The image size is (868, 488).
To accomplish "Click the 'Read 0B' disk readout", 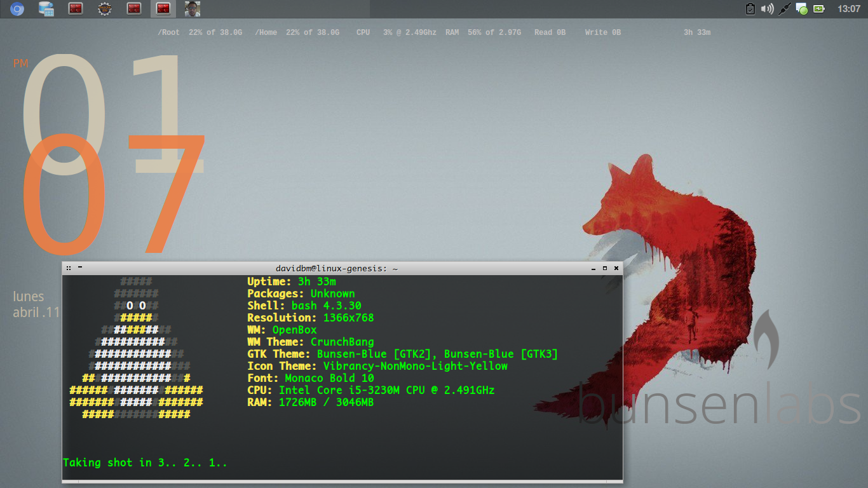I will click(x=550, y=32).
